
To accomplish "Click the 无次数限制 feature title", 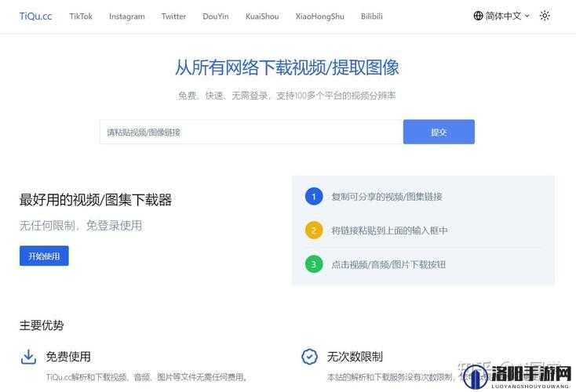I will pos(355,357).
